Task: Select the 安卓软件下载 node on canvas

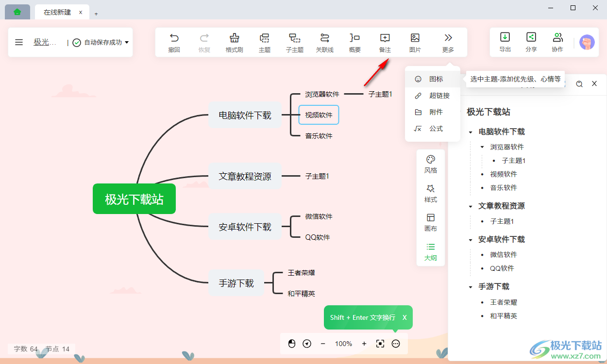Action: (x=245, y=227)
